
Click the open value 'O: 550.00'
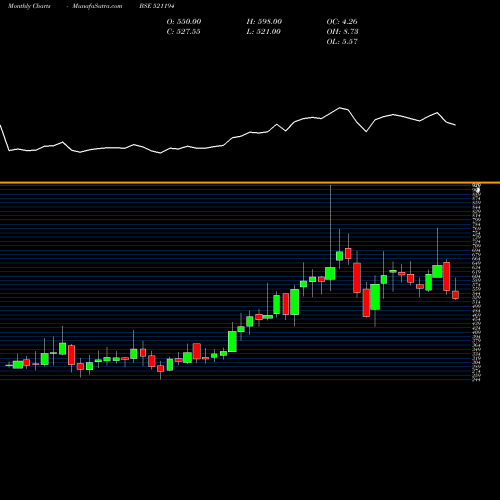tap(184, 21)
